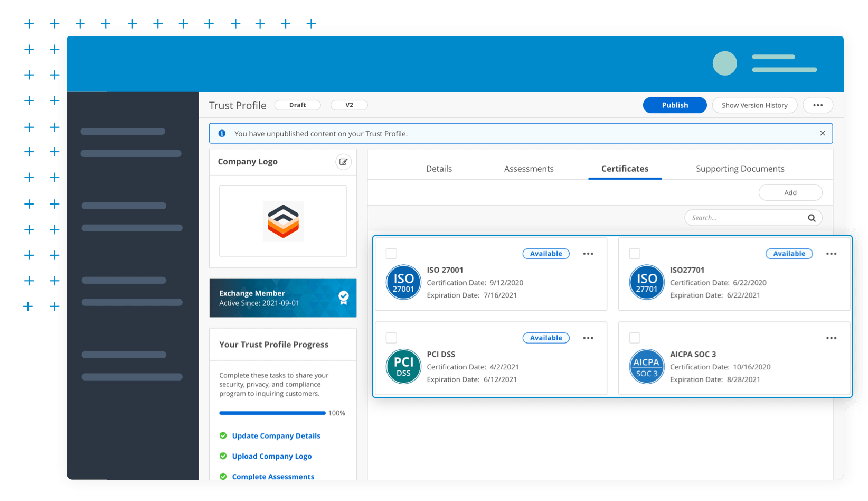
Task: Publish the Trust Profile
Action: click(675, 105)
